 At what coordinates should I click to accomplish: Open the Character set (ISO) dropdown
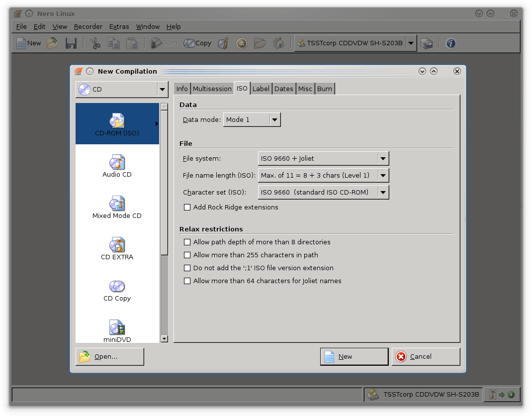323,193
